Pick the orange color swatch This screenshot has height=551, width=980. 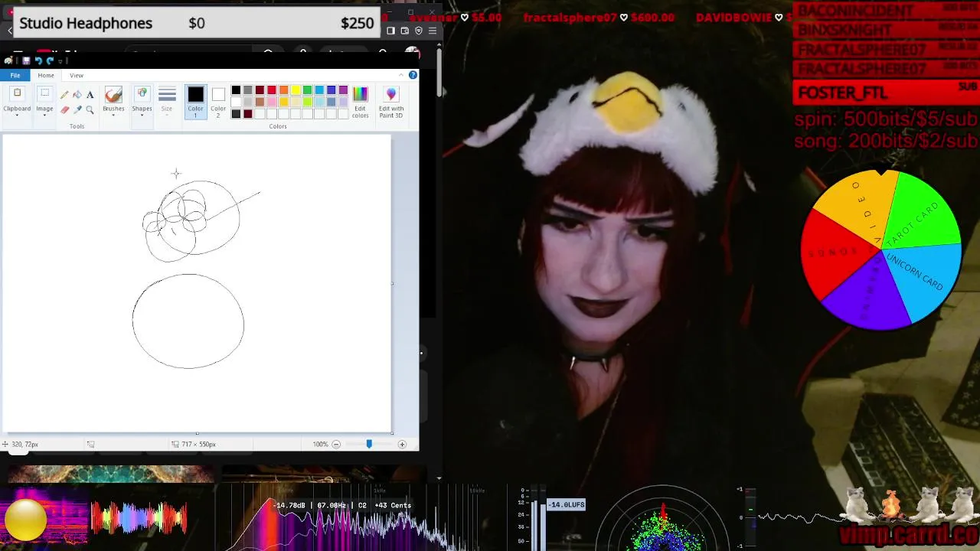tap(283, 90)
